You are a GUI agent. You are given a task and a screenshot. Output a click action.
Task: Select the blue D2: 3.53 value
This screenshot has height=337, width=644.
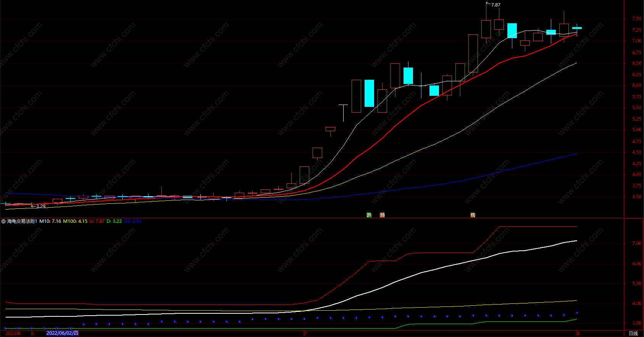pyautogui.click(x=132, y=221)
